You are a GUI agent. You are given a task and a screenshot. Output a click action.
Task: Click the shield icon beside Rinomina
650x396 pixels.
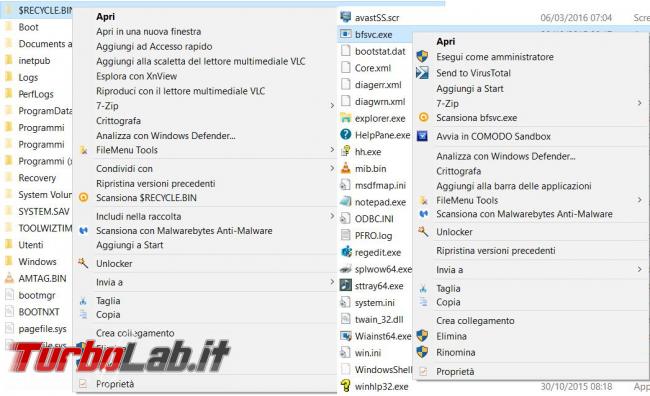(422, 352)
